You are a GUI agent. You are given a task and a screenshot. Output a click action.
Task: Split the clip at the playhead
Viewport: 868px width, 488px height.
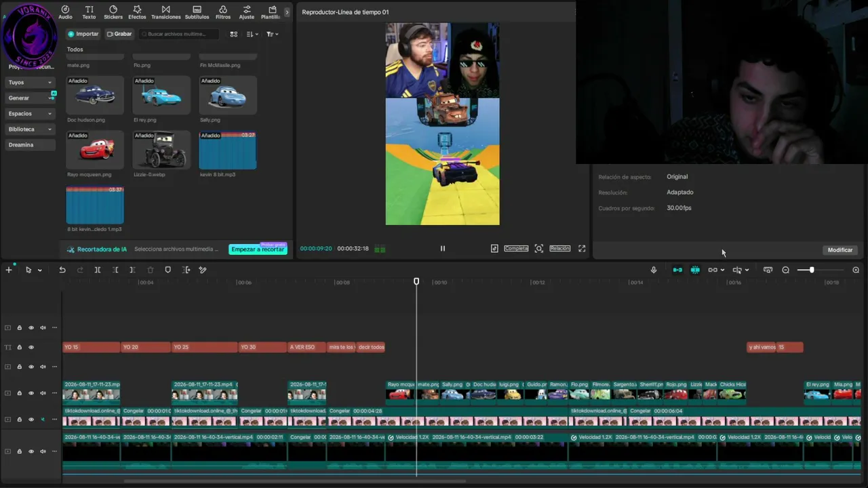coord(98,270)
